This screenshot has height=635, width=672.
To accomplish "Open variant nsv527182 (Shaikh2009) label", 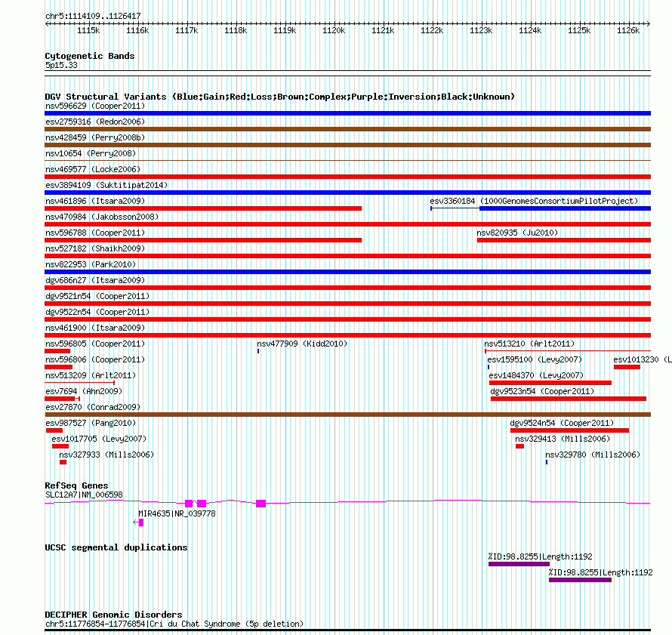I will tap(95, 248).
